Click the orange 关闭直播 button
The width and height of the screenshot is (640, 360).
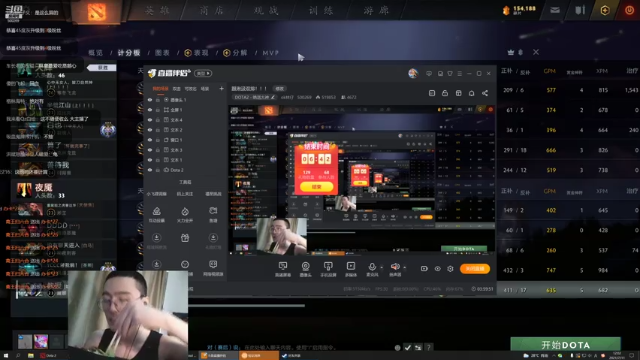click(x=475, y=269)
